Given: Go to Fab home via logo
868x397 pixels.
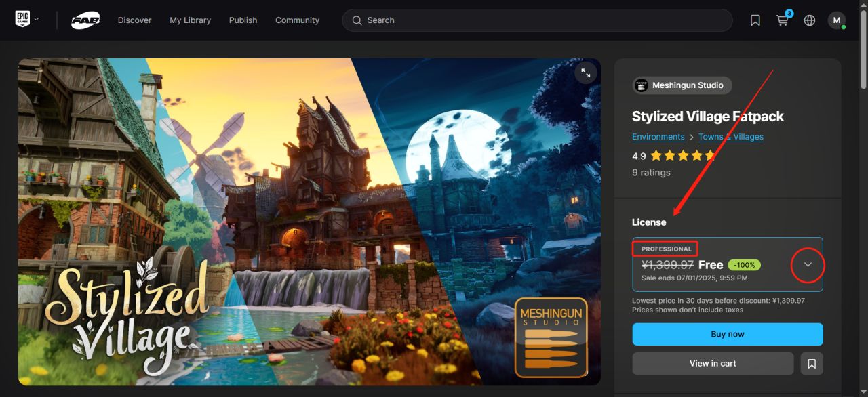Looking at the screenshot, I should click(85, 20).
